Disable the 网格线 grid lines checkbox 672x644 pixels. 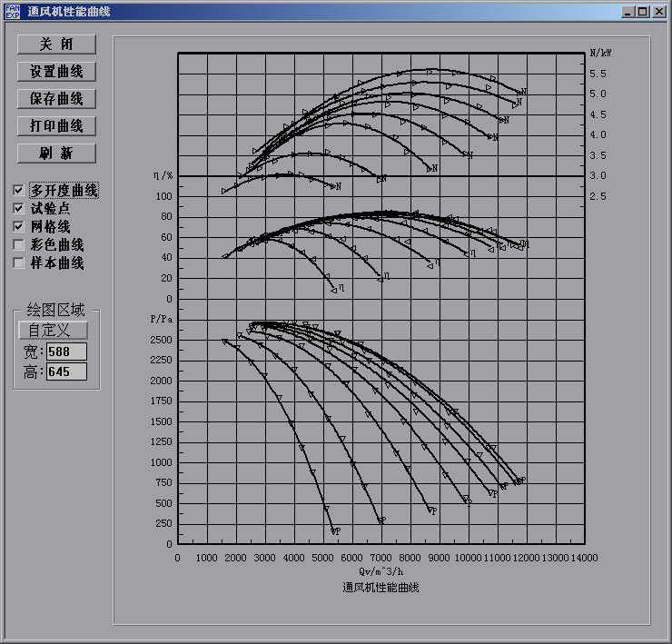[19, 226]
